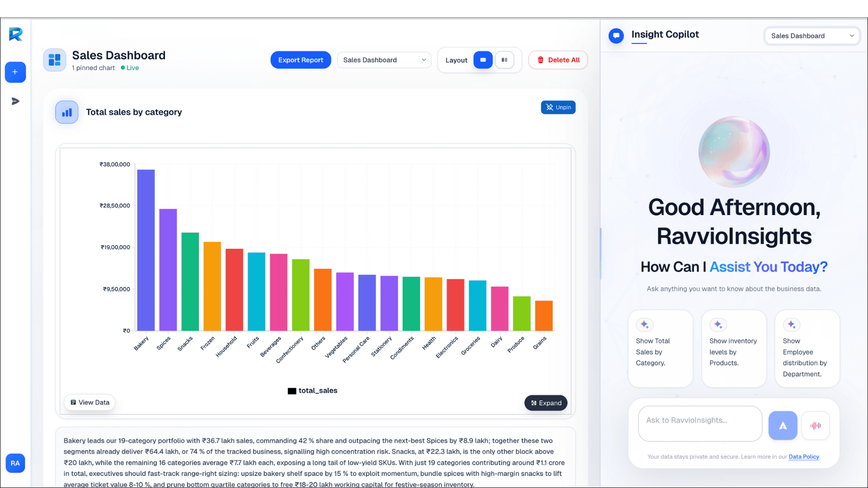Select the send/paper-plane icon in left sidebar
The width and height of the screenshot is (868, 488).
15,101
